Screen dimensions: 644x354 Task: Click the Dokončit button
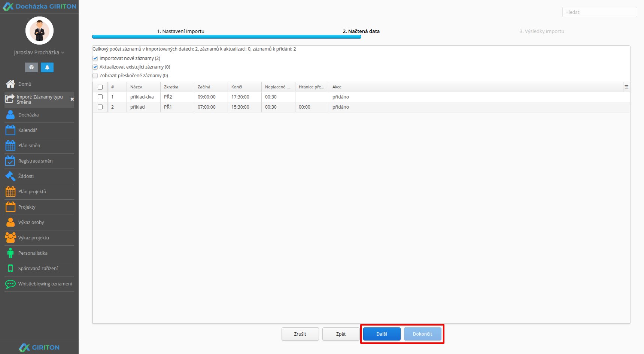pos(422,334)
